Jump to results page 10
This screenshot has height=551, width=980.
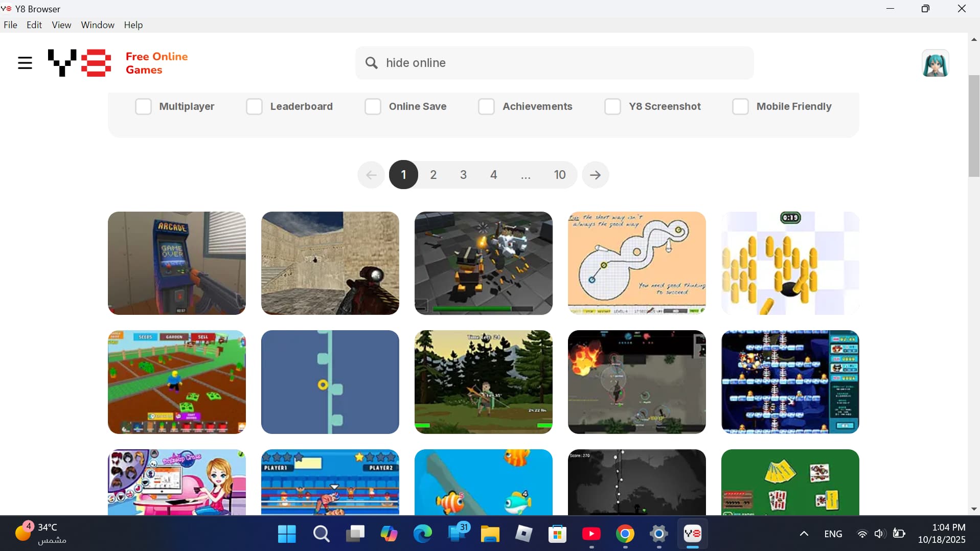coord(560,175)
